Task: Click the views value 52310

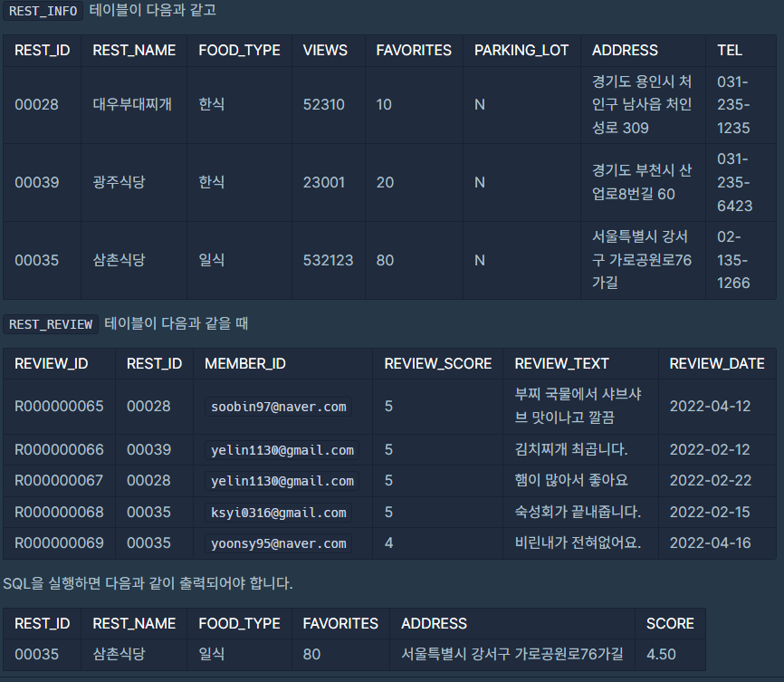Action: 323,104
